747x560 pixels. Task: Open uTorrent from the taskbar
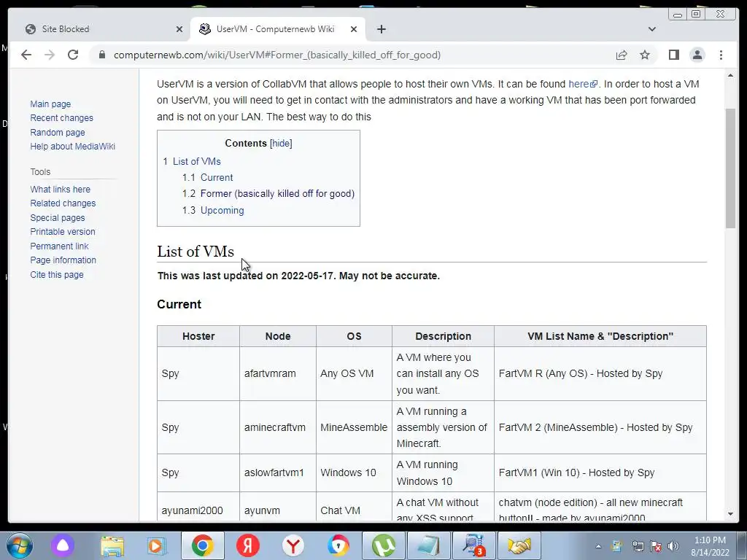tap(384, 545)
